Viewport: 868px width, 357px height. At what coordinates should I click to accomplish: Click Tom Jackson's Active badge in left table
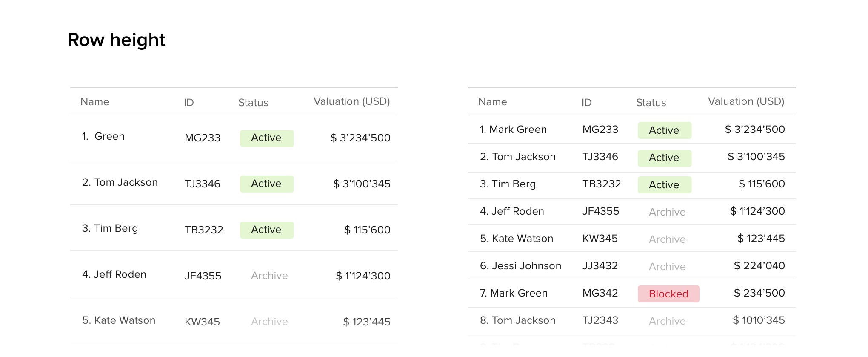pos(266,184)
